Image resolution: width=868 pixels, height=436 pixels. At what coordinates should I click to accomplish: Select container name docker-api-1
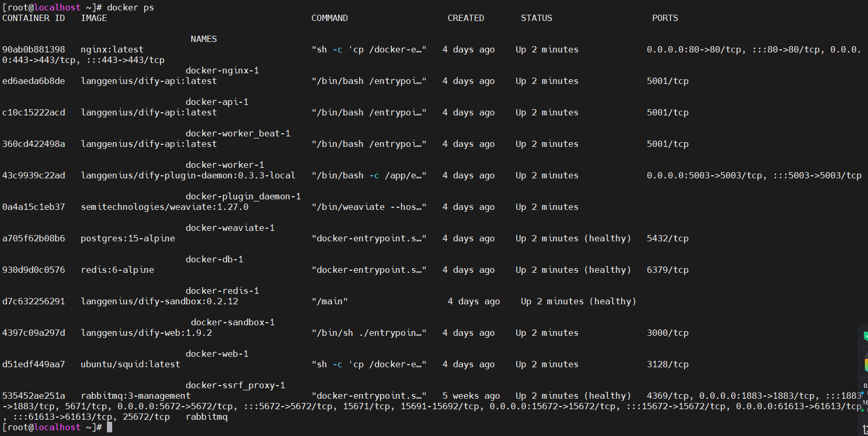(217, 102)
